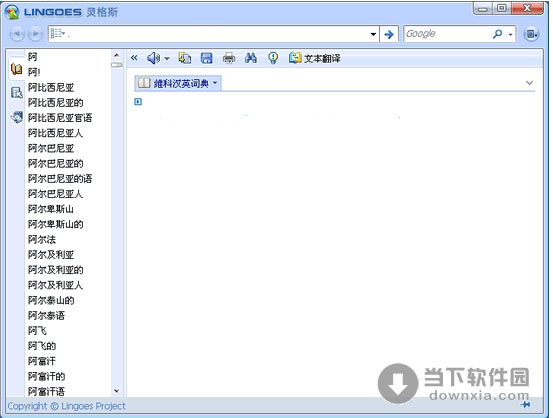Click the word list scrollbar thumb
The image size is (553, 418).
[x=116, y=65]
